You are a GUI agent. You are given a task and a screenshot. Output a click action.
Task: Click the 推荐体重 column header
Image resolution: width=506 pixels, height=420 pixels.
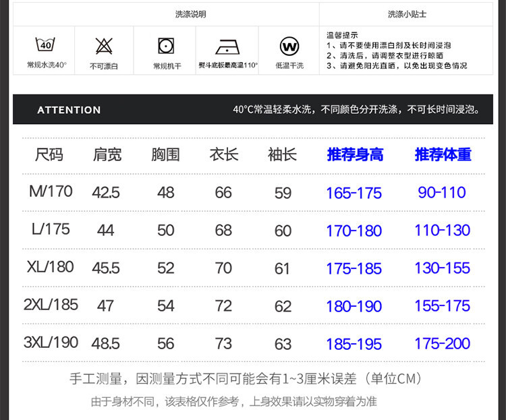coord(443,154)
